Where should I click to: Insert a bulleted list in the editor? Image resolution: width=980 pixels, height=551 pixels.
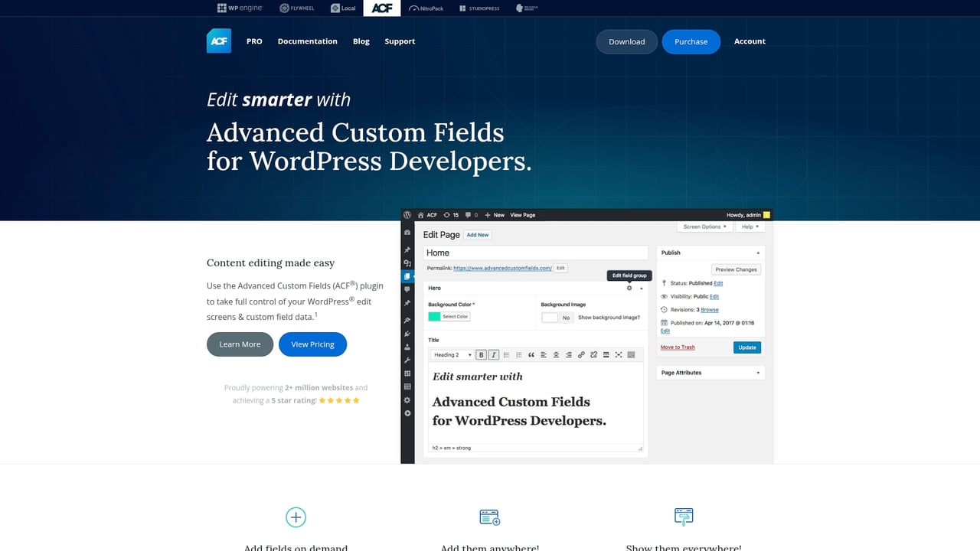[507, 354]
